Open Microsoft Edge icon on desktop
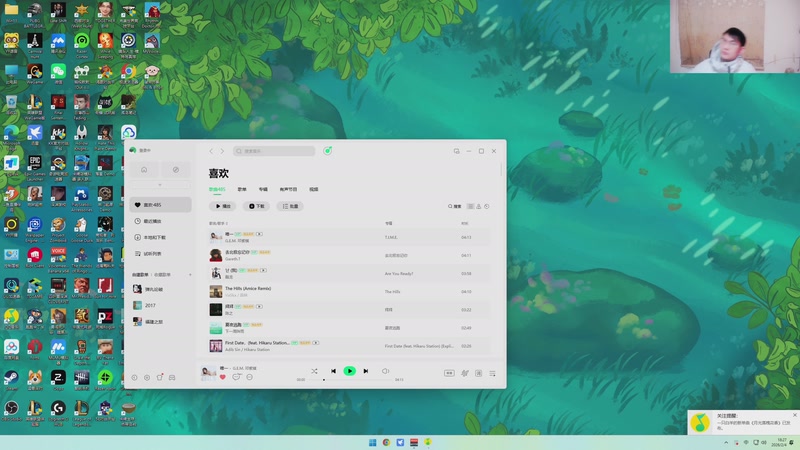Screen dimensions: 800x450 [11, 135]
